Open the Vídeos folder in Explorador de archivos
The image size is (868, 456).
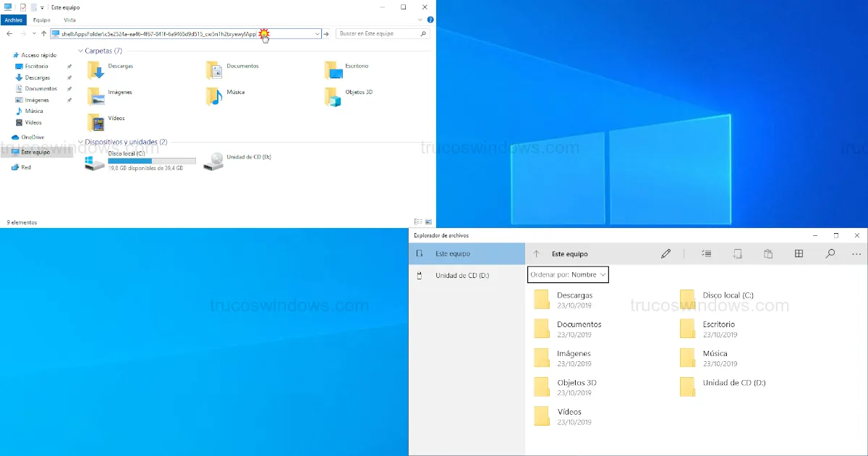coord(563,416)
